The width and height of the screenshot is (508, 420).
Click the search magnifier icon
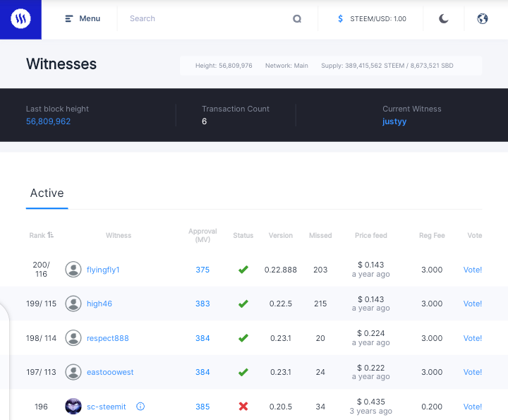(297, 19)
